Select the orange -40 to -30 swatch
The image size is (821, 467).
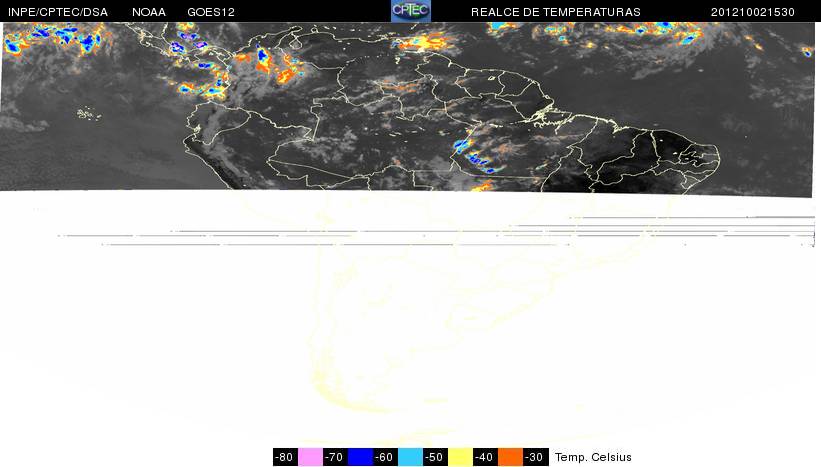510,457
